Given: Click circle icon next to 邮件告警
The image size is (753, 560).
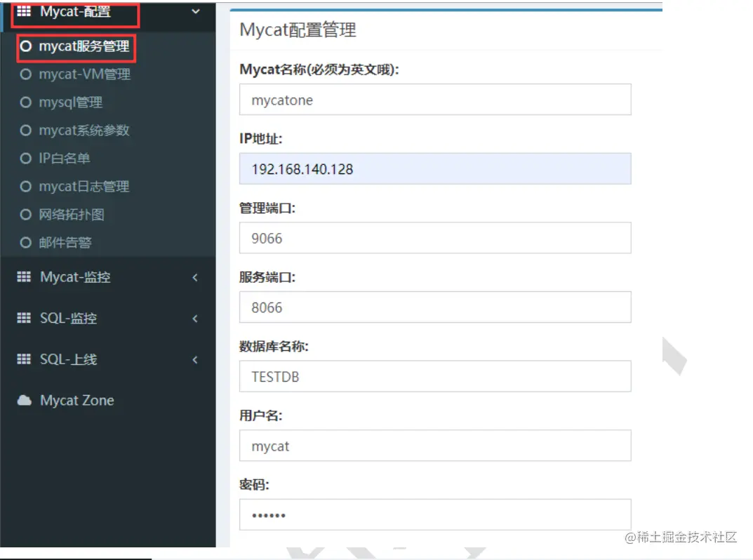Looking at the screenshot, I should click(26, 243).
